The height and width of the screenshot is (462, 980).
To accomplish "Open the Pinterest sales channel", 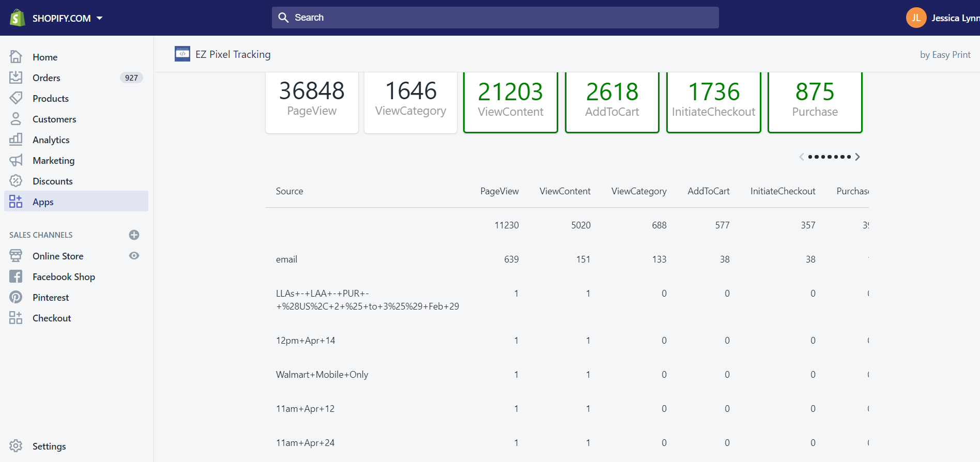I will (51, 298).
